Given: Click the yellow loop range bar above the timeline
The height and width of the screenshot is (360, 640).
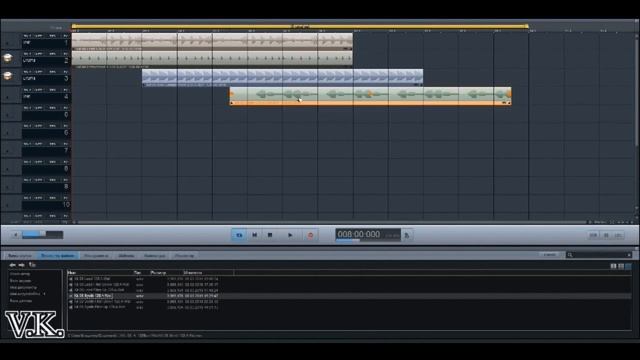Looking at the screenshot, I should point(300,27).
